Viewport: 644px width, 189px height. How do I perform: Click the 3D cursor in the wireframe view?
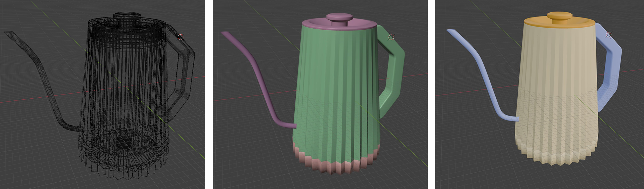point(181,37)
